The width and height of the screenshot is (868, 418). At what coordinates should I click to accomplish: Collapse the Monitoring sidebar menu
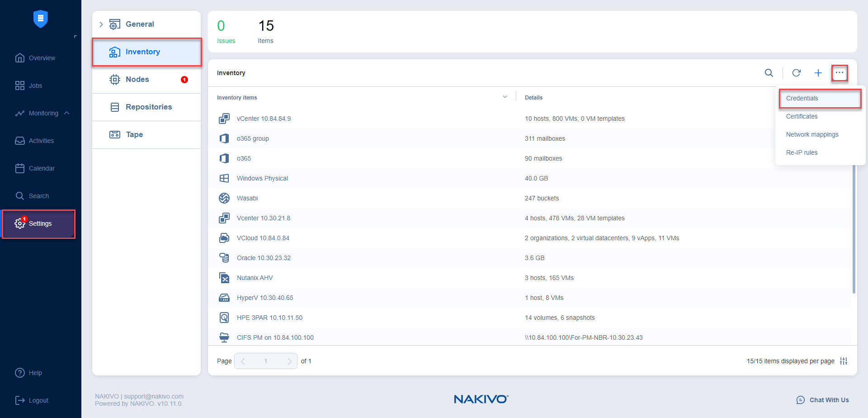[67, 113]
